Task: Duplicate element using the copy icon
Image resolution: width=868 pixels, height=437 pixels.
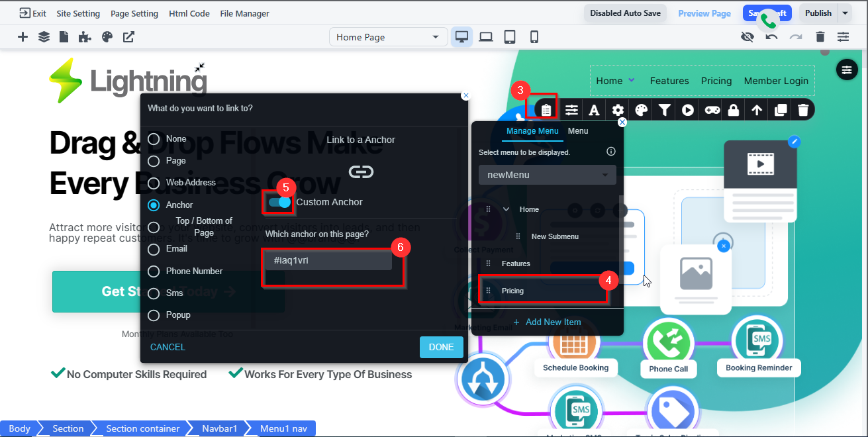Action: (781, 111)
